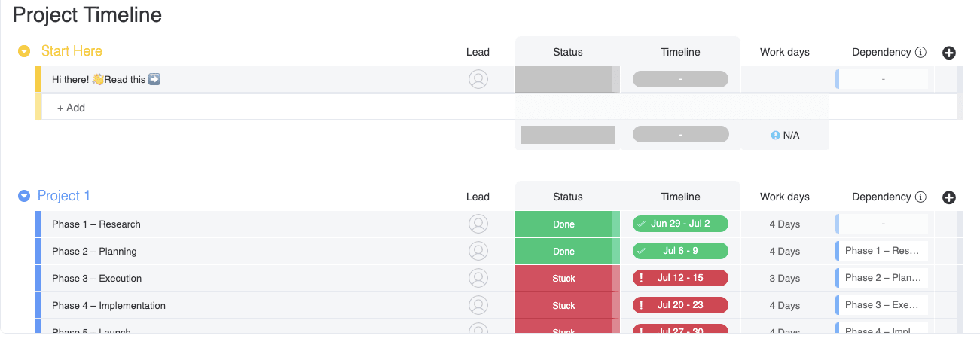Change Stuck status of Phase 3 – Execution
The image size is (980, 339).
563,279
